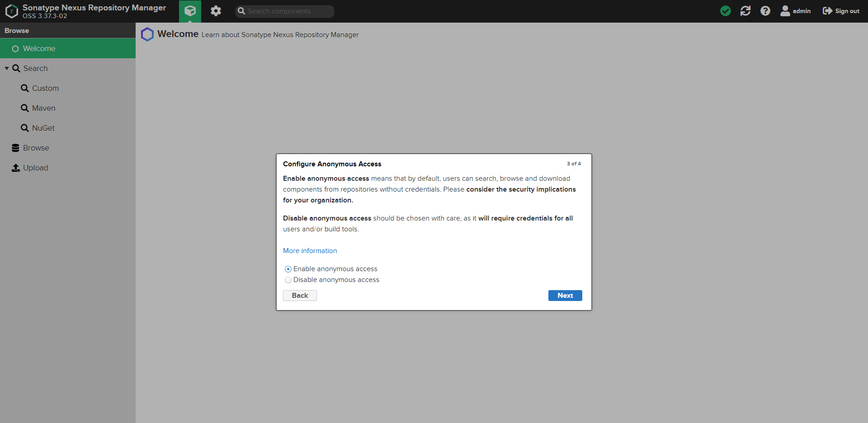Open the Administration gear icon
868x423 pixels.
click(216, 11)
